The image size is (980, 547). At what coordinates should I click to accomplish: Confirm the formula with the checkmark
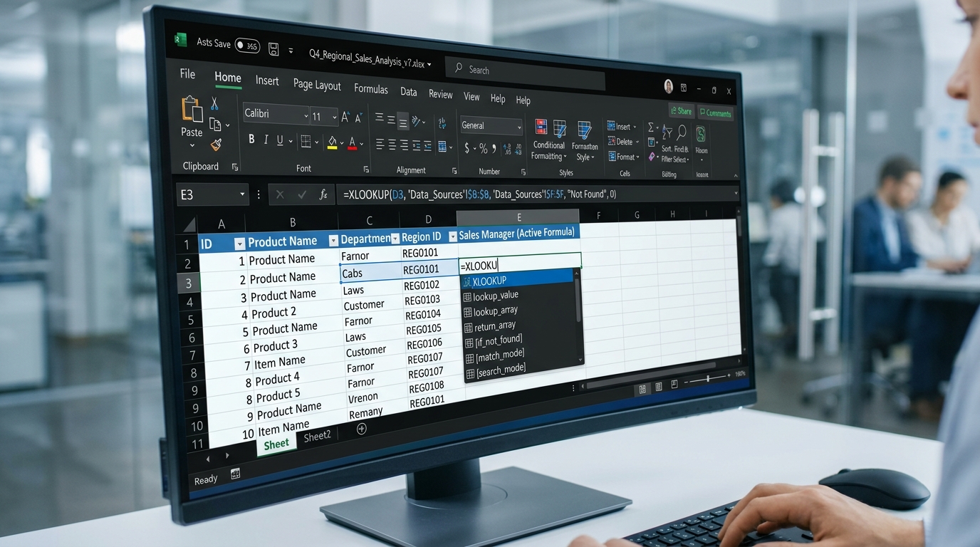click(302, 194)
